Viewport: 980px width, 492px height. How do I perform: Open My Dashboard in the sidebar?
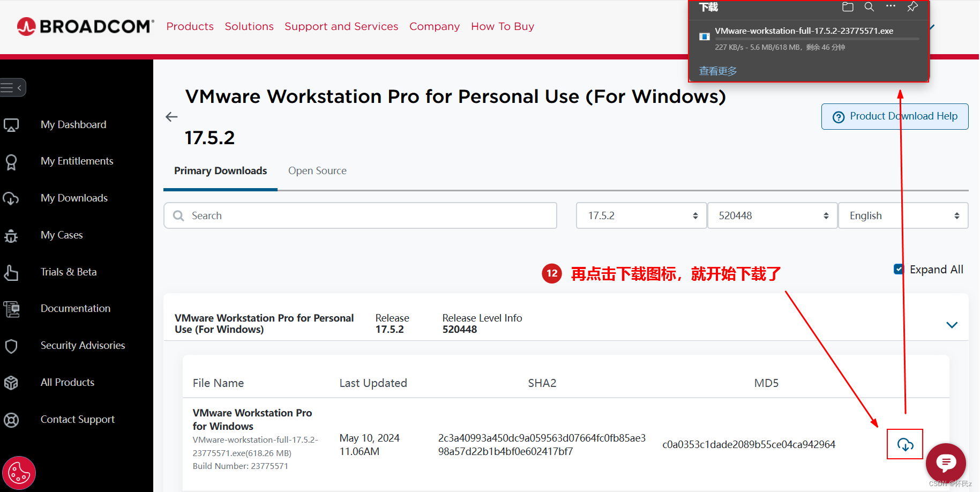click(x=73, y=124)
